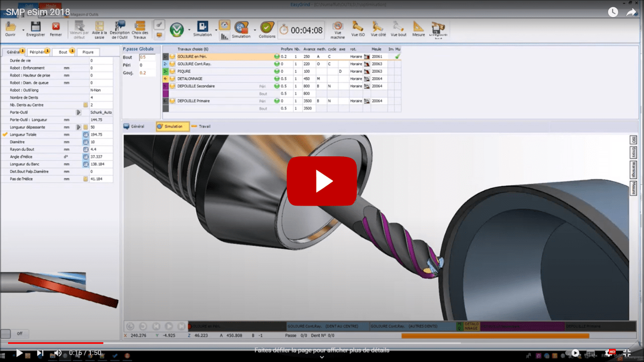Expand the Longueur dépassante arrow button
644x362 pixels.
(78, 127)
